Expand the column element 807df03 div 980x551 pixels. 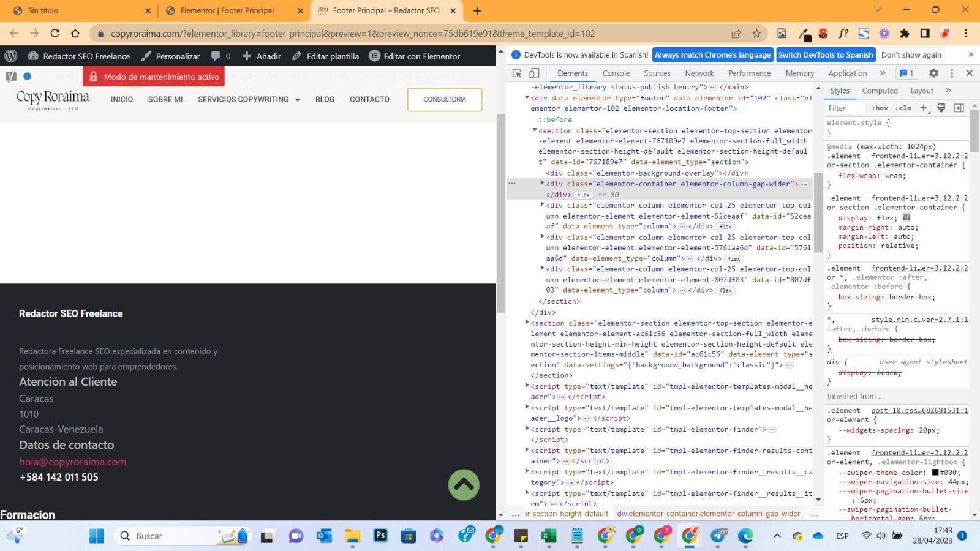(x=542, y=268)
